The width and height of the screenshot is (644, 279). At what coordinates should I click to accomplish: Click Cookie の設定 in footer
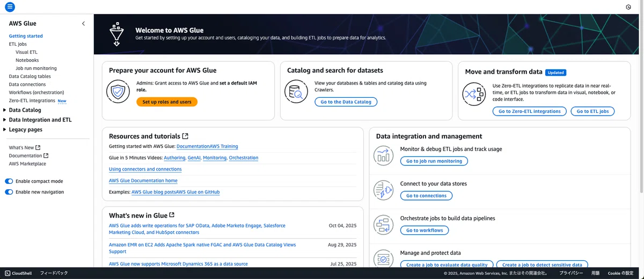pyautogui.click(x=620, y=273)
